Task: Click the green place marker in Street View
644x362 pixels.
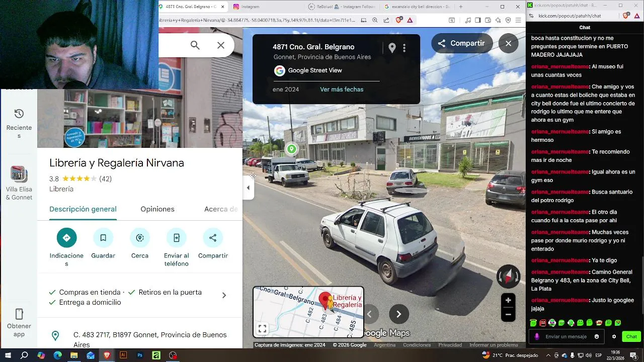Action: [291, 149]
